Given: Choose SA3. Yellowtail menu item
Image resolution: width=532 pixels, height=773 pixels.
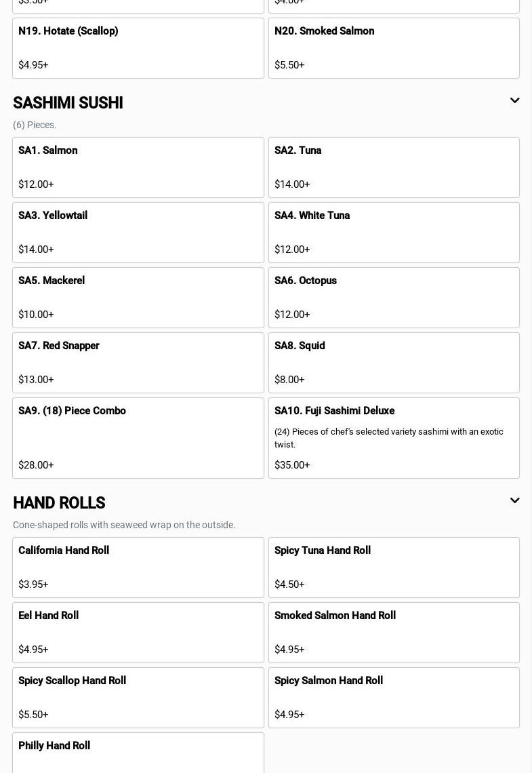Looking at the screenshot, I should click(138, 233).
